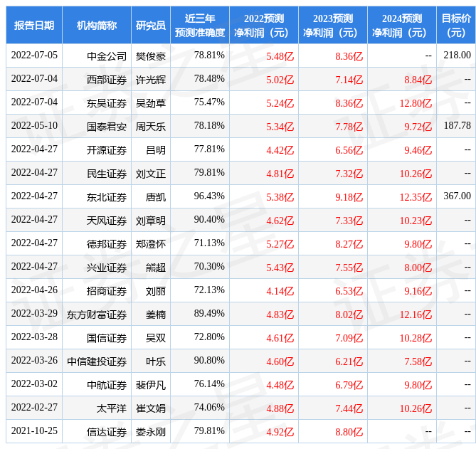Click researcher name 姜楠

point(156,315)
